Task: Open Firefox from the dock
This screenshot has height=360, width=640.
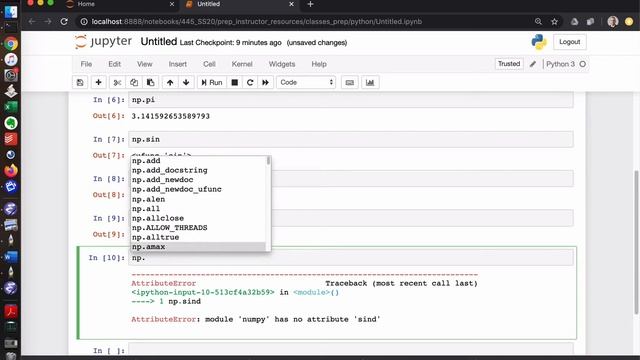Action: pos(11,170)
